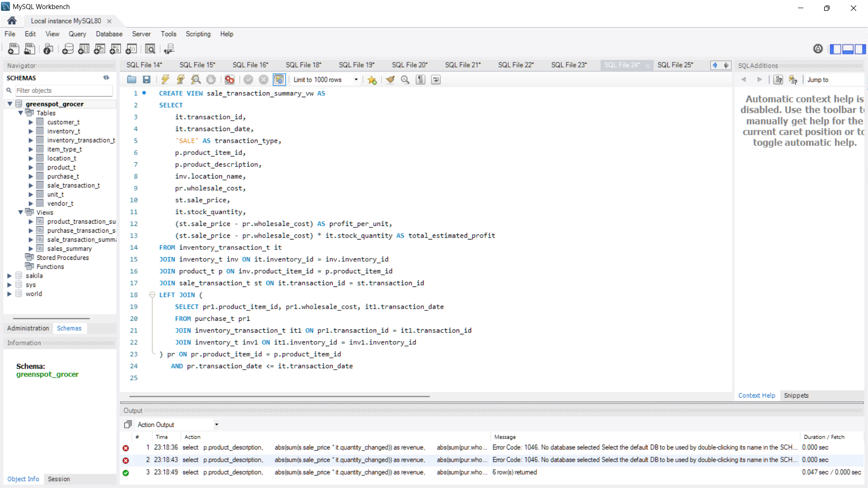
Task: Open the File menu
Action: [10, 34]
